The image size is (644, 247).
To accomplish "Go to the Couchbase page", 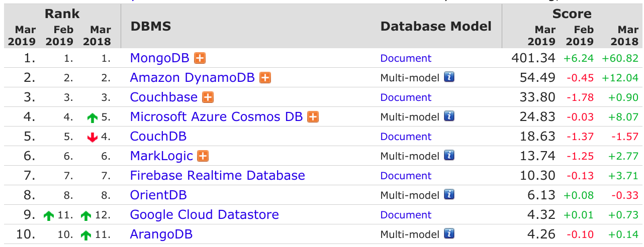I will pos(164,97).
